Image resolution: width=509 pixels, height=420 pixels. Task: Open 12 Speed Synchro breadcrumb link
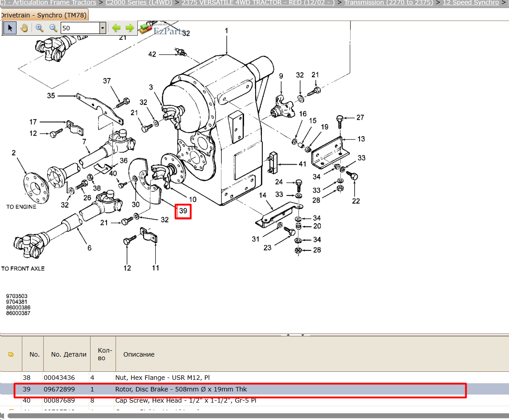(x=471, y=3)
